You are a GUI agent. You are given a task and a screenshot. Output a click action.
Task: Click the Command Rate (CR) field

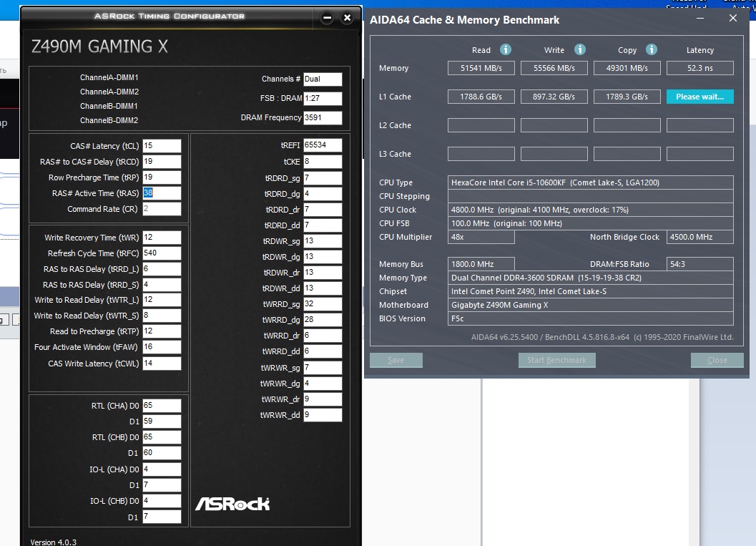(x=162, y=209)
